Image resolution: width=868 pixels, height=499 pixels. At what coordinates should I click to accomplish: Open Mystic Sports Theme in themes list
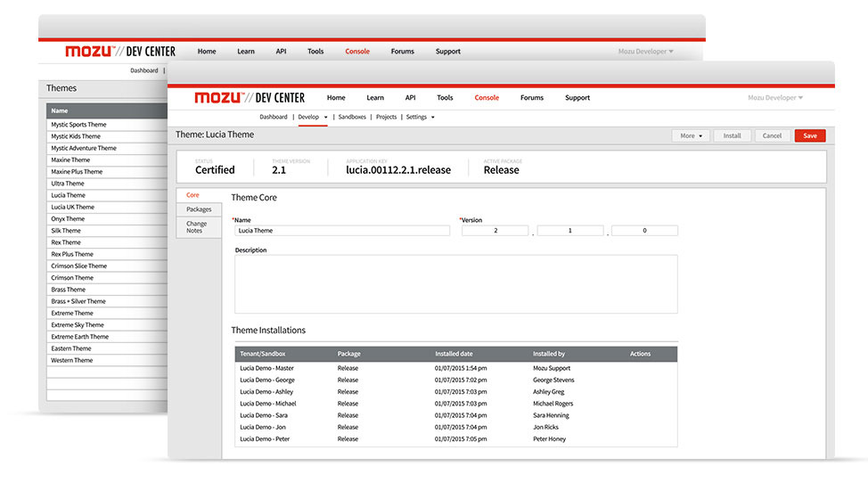click(x=107, y=125)
